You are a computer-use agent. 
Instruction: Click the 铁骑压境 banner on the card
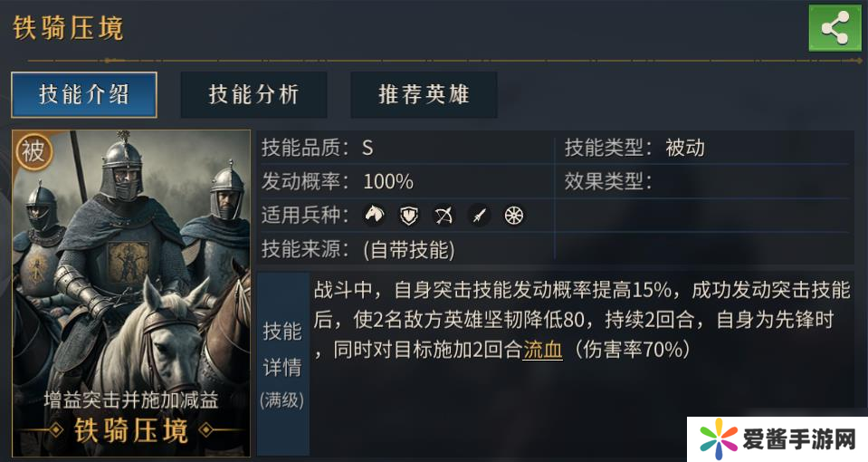pos(131,430)
